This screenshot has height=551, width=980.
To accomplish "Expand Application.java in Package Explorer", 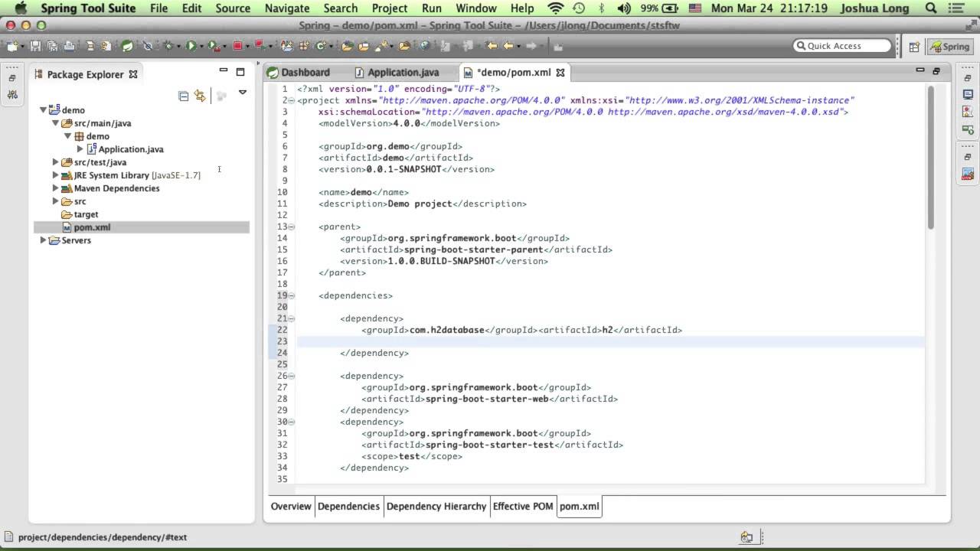I will [x=80, y=149].
